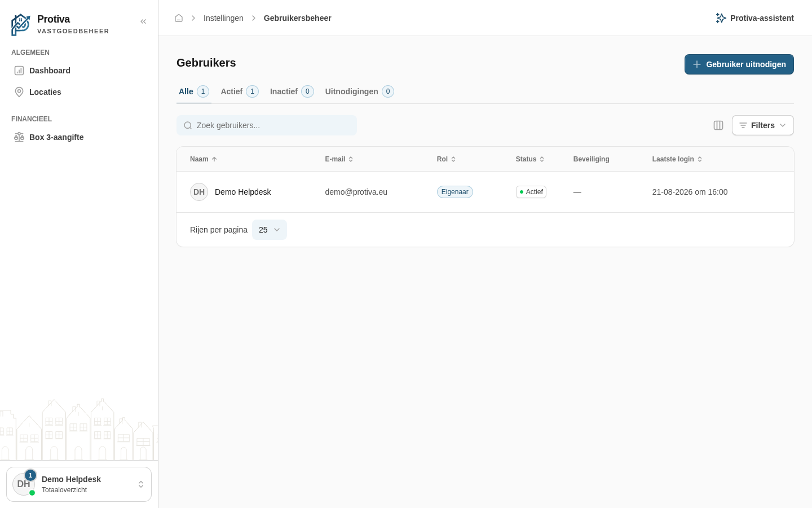812x508 pixels.
Task: Click the Demo Helpdesk name in the table
Action: click(x=243, y=192)
